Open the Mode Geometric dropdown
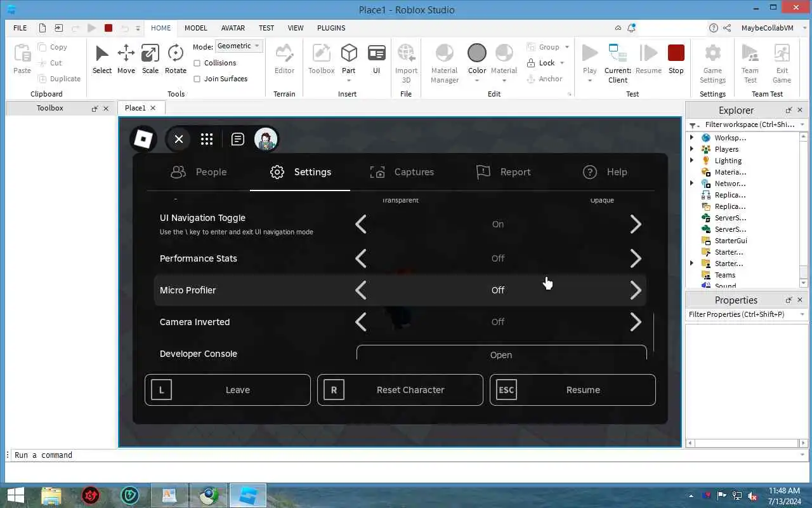 tap(239, 46)
